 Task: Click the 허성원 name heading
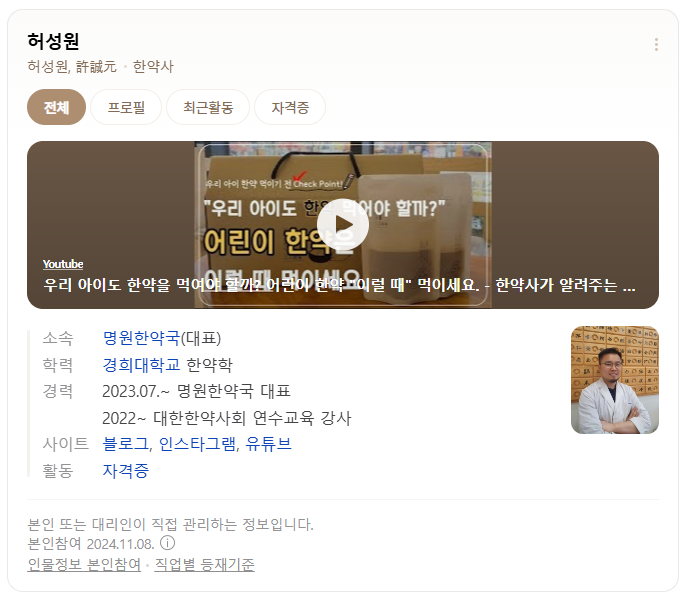click(53, 41)
